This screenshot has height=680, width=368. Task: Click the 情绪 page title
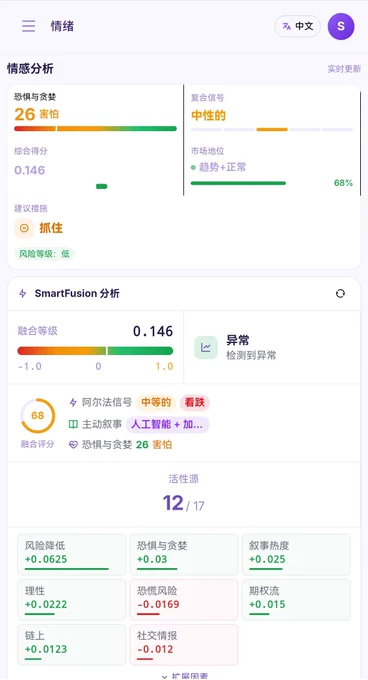pos(62,26)
